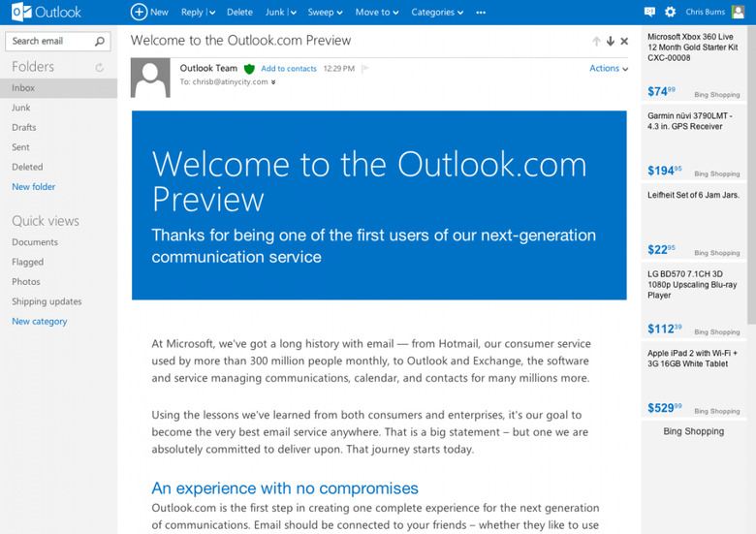The height and width of the screenshot is (534, 756).
Task: Open the Flagged quick view
Action: (27, 262)
